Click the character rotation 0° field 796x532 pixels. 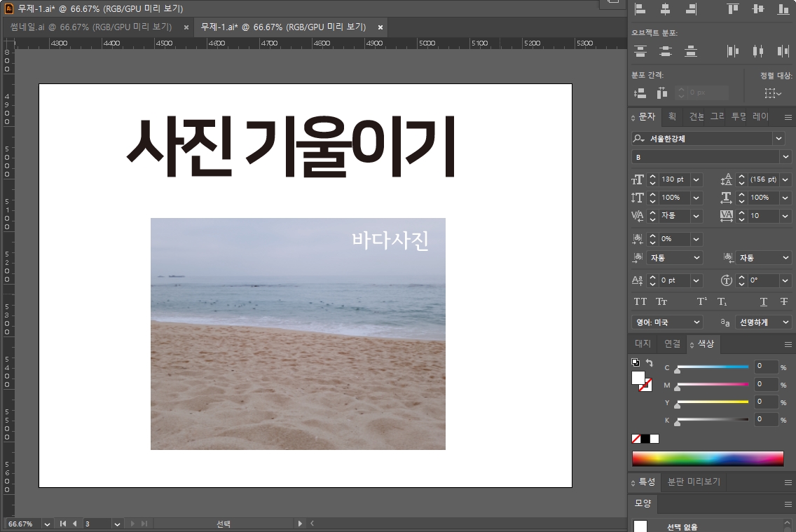(763, 280)
